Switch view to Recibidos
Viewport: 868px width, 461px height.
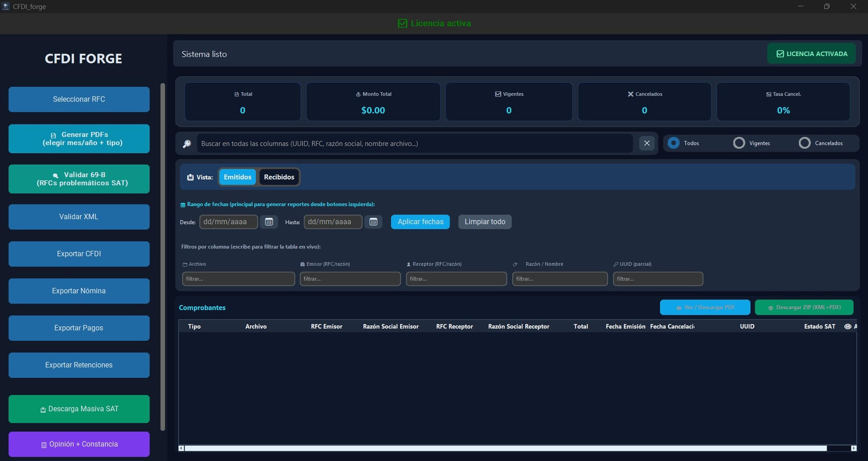(x=279, y=177)
